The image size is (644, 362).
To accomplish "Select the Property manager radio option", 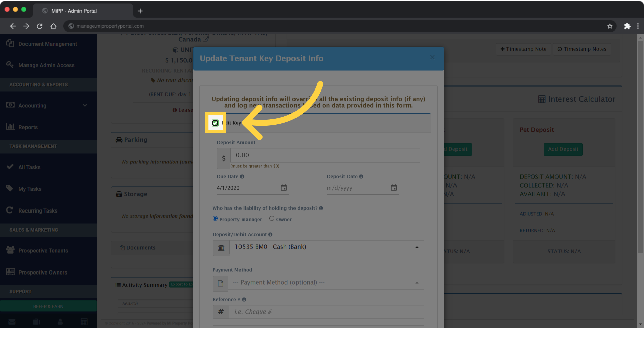I will tap(215, 218).
